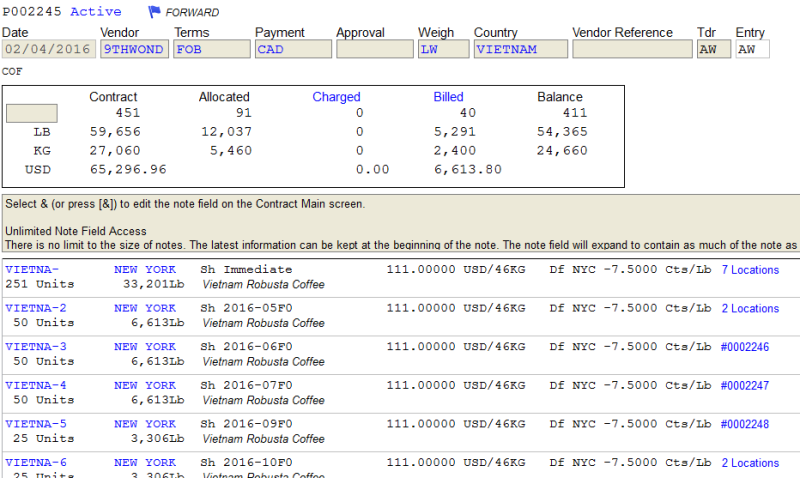The height and width of the screenshot is (478, 800).
Task: Click the billed USD amount 6,613.80
Action: point(468,169)
